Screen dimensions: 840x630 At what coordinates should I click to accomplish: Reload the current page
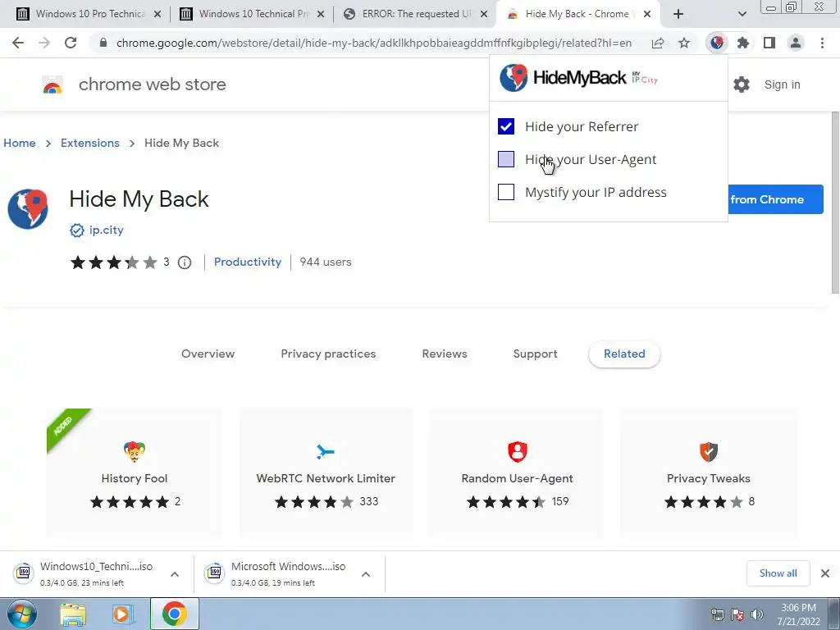tap(71, 43)
